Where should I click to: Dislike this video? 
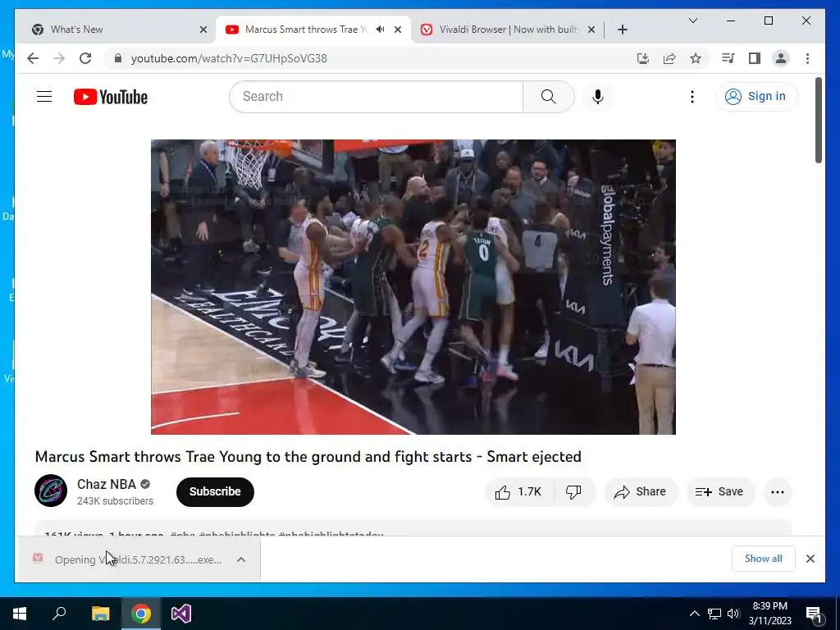tap(573, 492)
